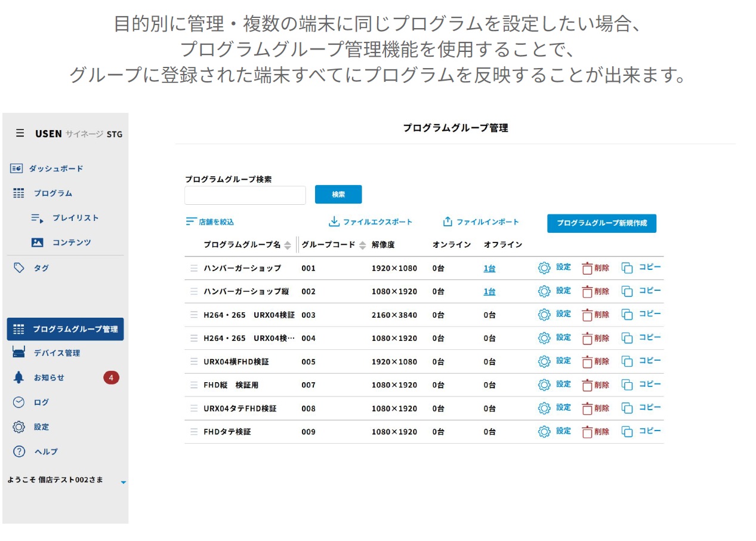Focus the プログラムグループ検索 input field

tap(245, 195)
